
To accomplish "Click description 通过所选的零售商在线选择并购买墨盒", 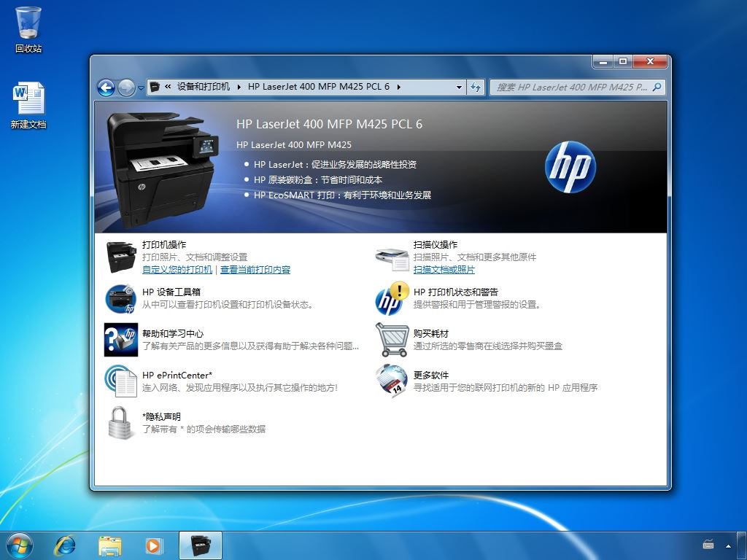I will click(x=488, y=346).
